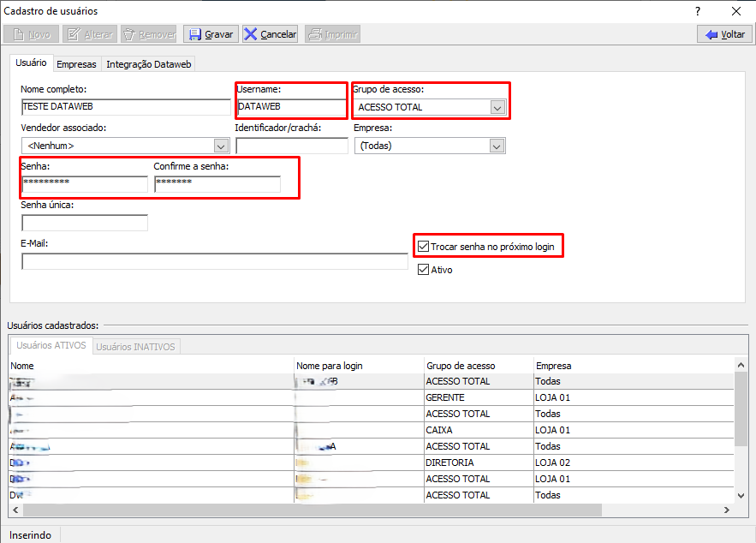Click the LOJA 02 cell

click(634, 462)
